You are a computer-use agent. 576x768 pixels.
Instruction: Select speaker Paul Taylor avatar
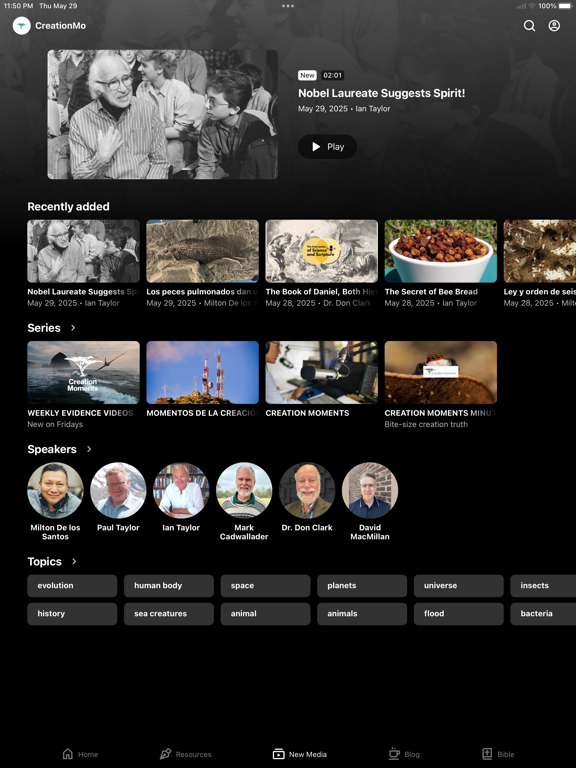(118, 490)
